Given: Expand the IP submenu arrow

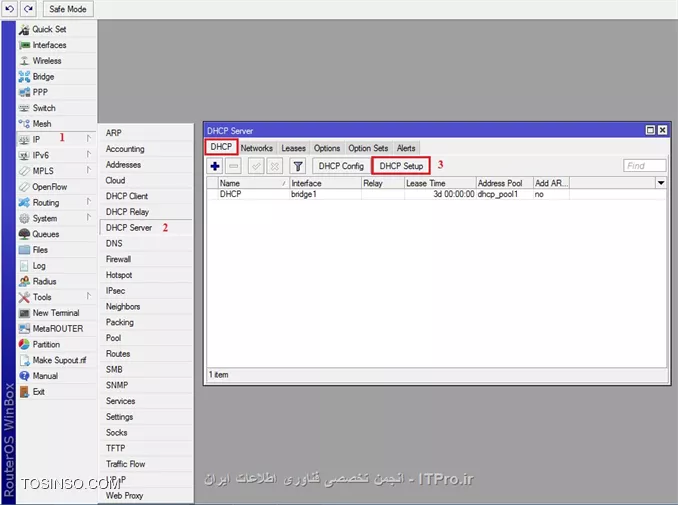Looking at the screenshot, I should (x=89, y=138).
